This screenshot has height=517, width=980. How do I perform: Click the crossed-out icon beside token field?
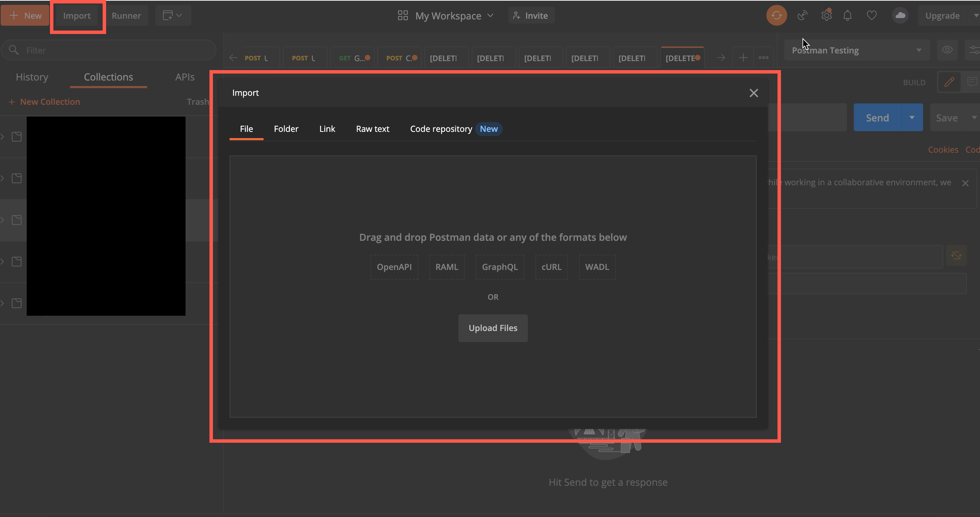pos(956,255)
